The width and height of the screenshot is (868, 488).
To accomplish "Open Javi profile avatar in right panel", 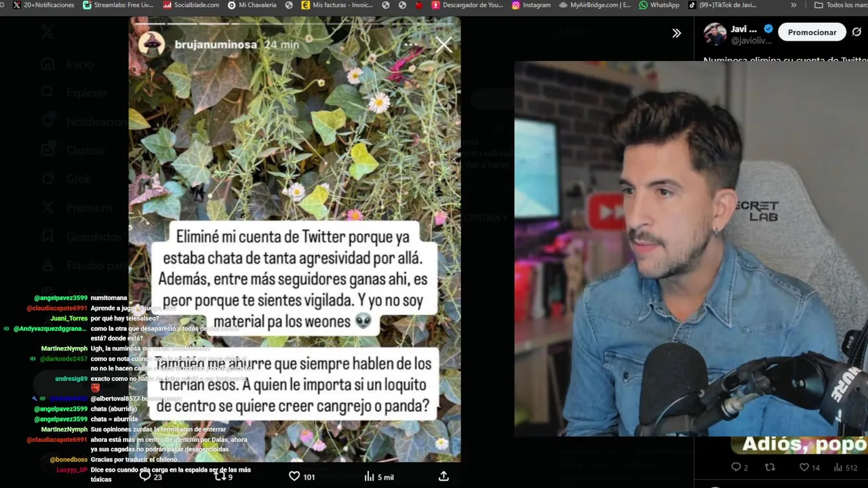I will [x=715, y=34].
